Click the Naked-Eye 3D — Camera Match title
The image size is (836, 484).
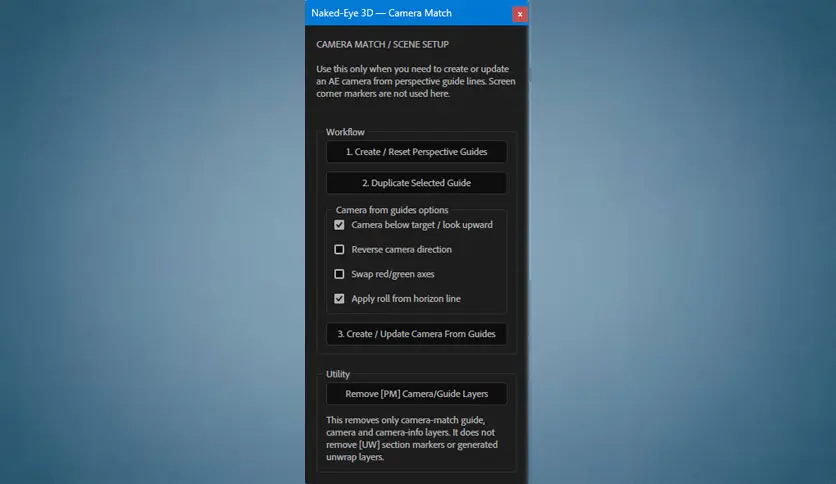click(381, 13)
